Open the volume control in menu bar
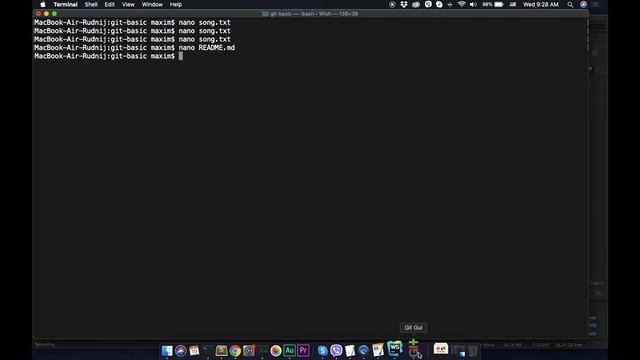The height and width of the screenshot is (360, 640). (x=473, y=4)
